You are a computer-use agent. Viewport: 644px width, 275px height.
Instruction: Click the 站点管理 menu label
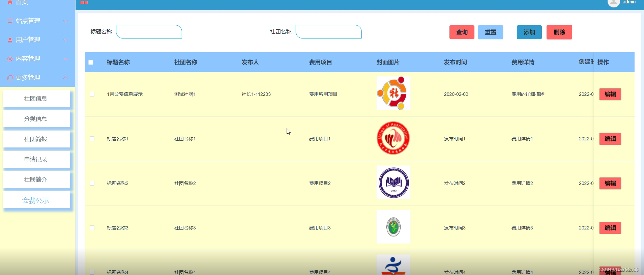28,21
